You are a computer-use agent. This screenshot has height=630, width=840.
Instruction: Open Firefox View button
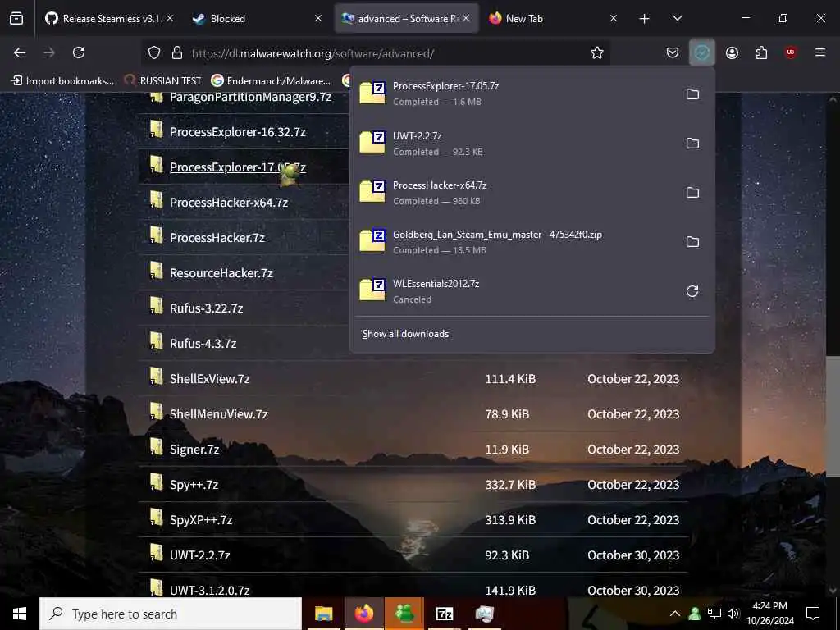[x=16, y=18]
